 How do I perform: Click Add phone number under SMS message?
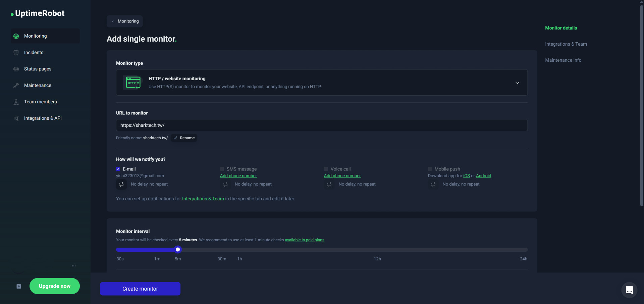tap(238, 176)
